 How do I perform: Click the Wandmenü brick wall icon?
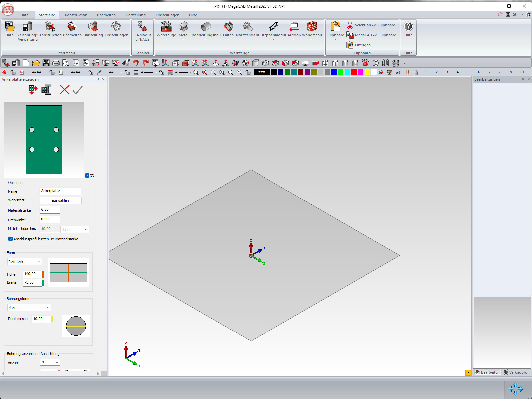click(x=312, y=27)
